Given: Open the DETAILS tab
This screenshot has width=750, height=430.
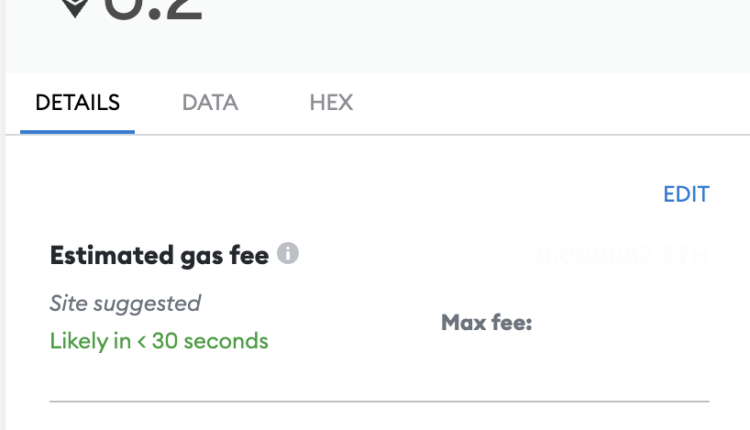Looking at the screenshot, I should 77,102.
